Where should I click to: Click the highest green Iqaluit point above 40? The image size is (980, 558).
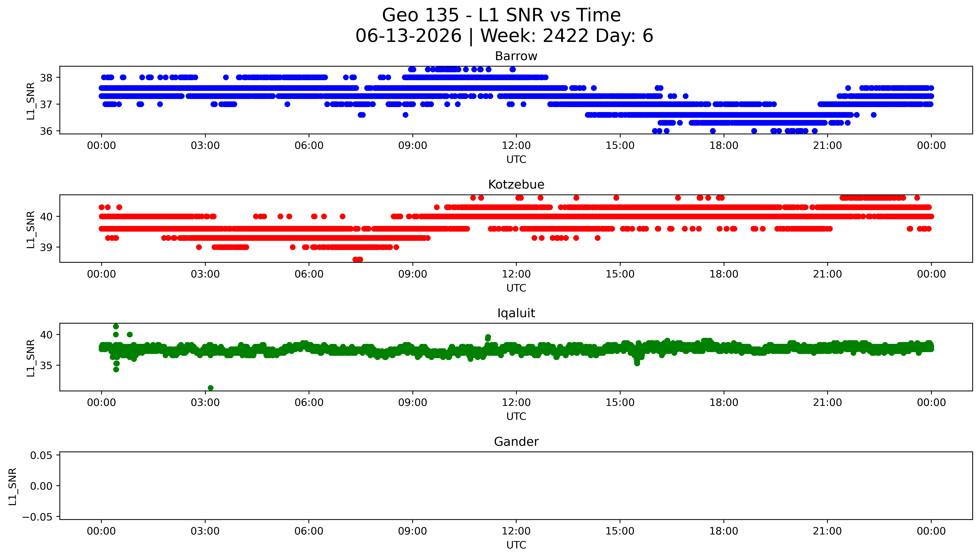click(116, 327)
